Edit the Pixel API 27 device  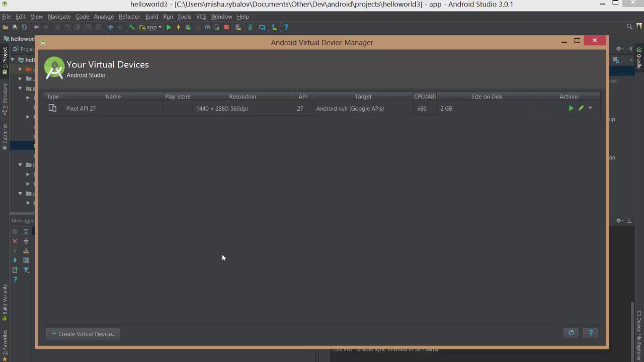coord(581,108)
